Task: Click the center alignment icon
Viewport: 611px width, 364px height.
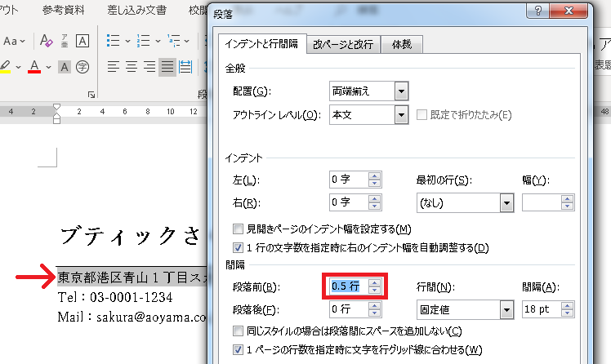Action: point(132,66)
